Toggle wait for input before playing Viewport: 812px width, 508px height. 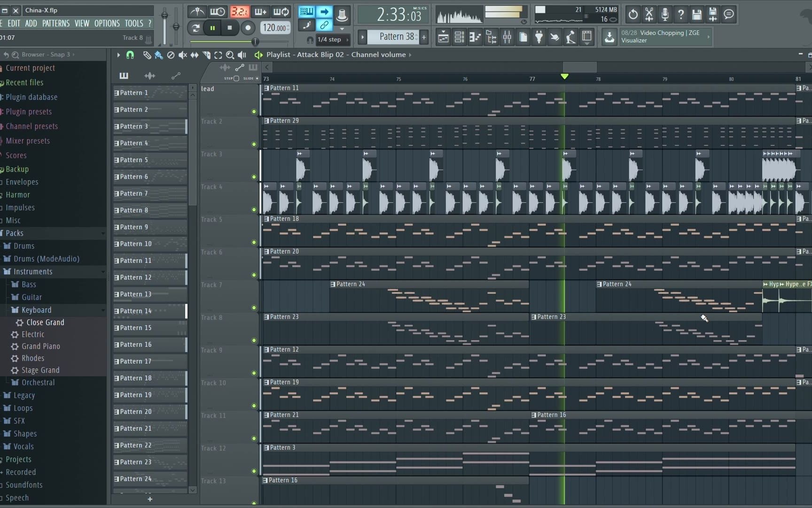point(218,12)
